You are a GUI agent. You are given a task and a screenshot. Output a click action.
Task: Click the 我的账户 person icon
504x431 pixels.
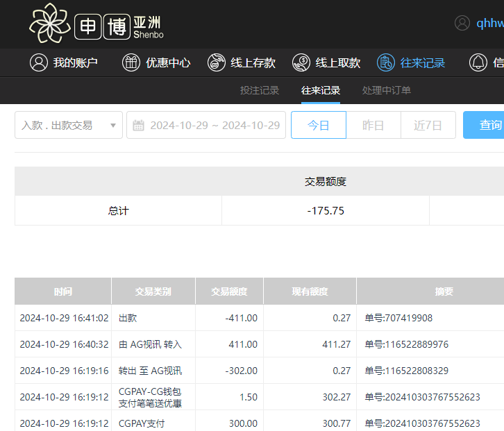click(39, 62)
